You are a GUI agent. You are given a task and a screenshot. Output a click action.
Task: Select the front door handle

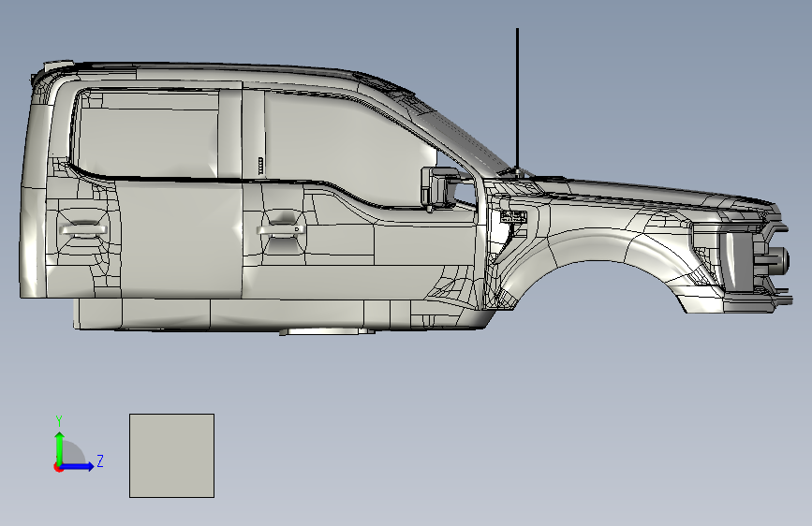pos(280,230)
